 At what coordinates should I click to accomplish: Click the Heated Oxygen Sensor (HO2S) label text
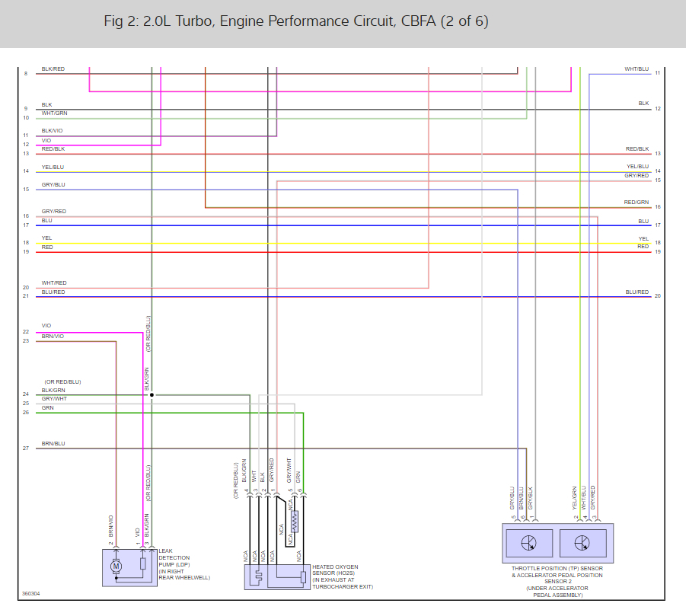coord(342,576)
